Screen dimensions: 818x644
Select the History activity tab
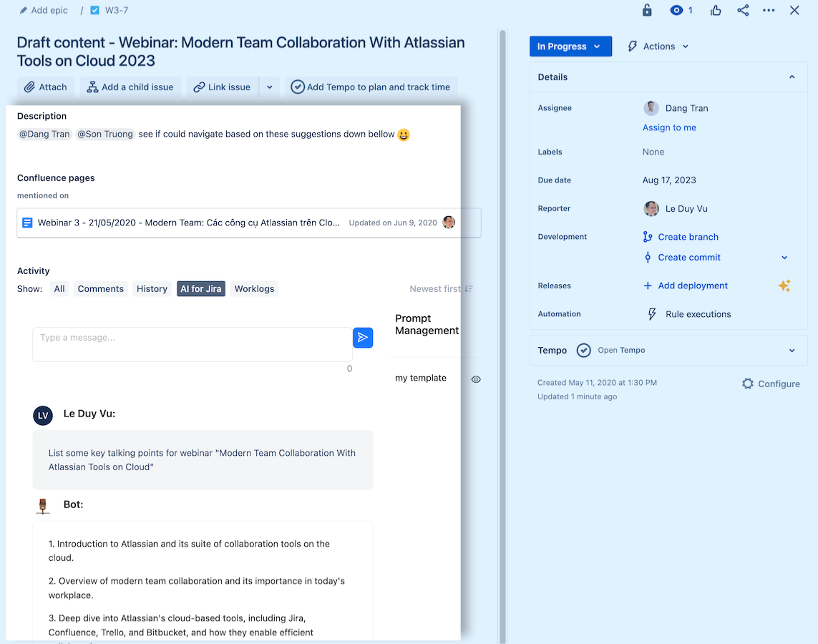[x=152, y=289]
